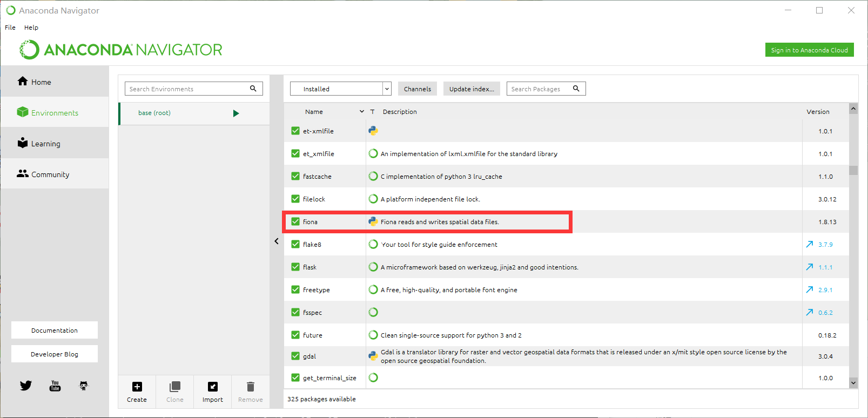Focus the Search Packages field
The image size is (868, 418).
(x=546, y=89)
